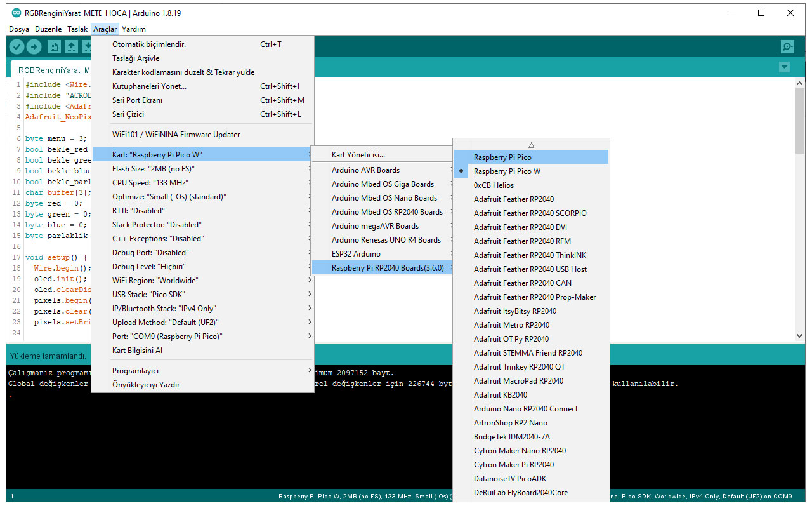The height and width of the screenshot is (508, 812).
Task: Select Adafruit ItsyBitsy RP2040
Action: tap(531, 311)
